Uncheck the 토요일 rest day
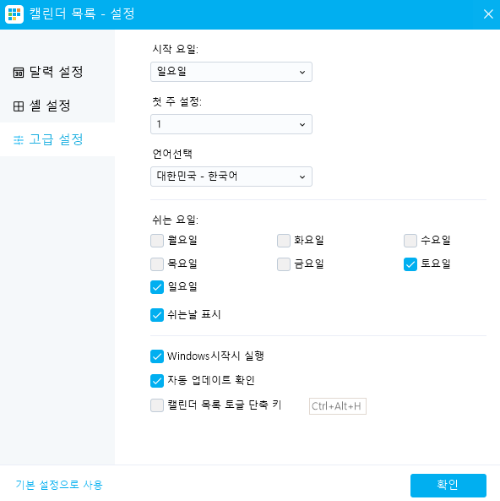The width and height of the screenshot is (500, 501). pos(410,264)
